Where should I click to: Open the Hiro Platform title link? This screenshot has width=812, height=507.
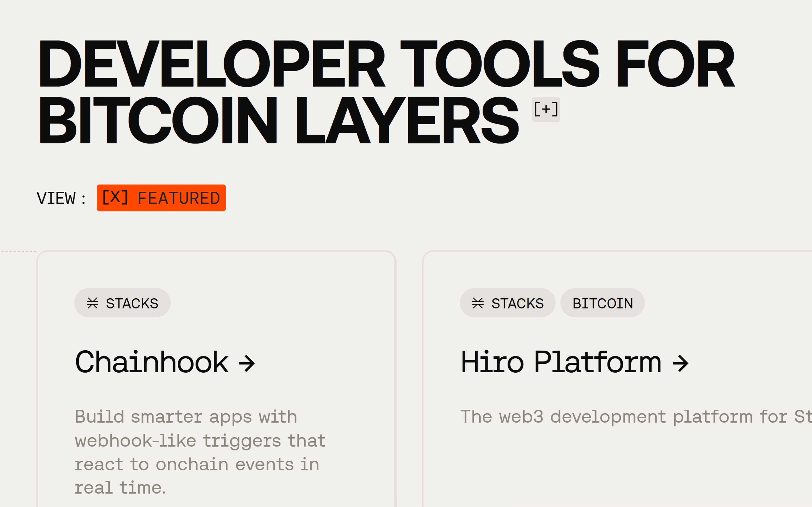click(x=561, y=362)
